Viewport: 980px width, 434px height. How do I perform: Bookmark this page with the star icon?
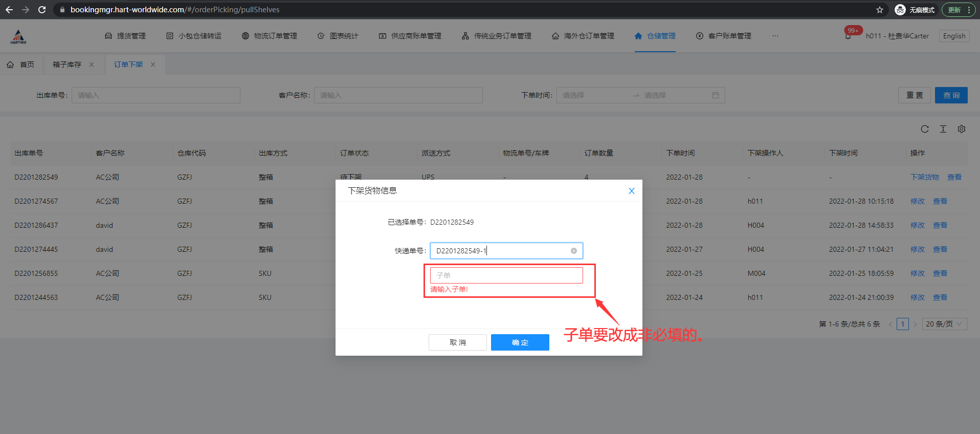(879, 10)
